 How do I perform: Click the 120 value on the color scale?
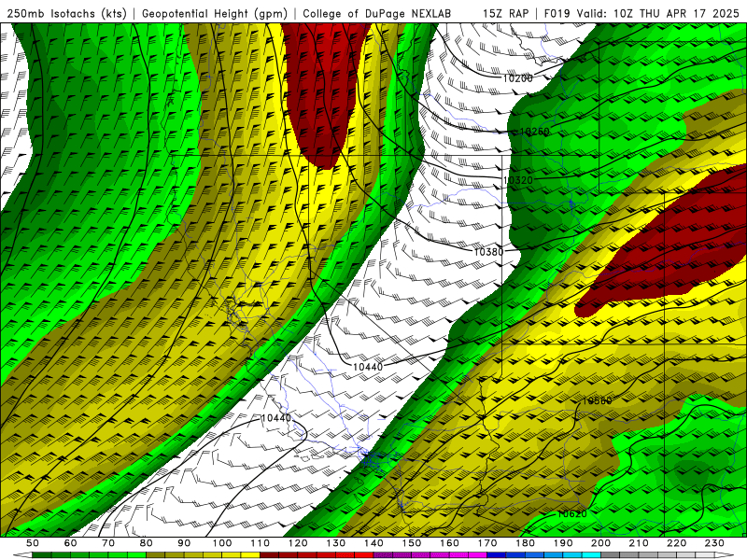click(x=298, y=543)
